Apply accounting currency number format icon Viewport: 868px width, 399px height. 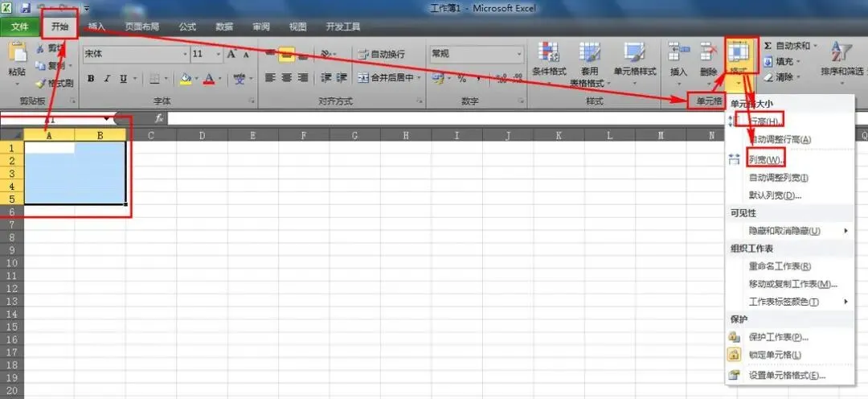click(x=438, y=79)
